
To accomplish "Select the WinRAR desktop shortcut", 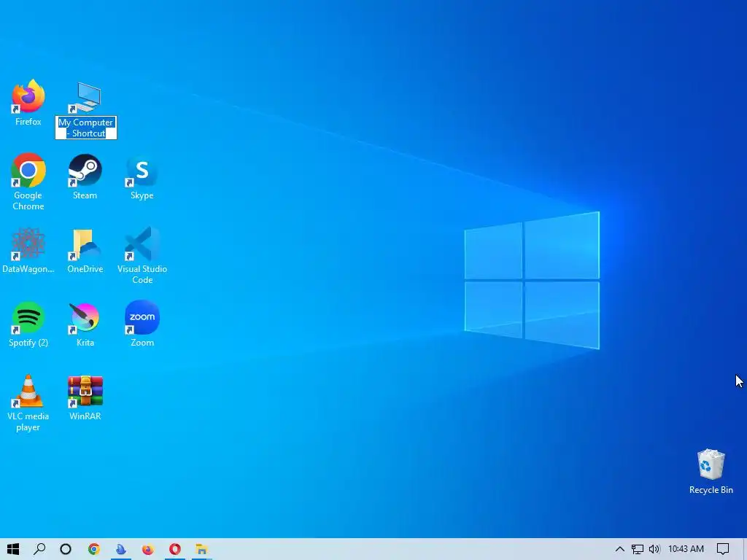I will pos(85,392).
